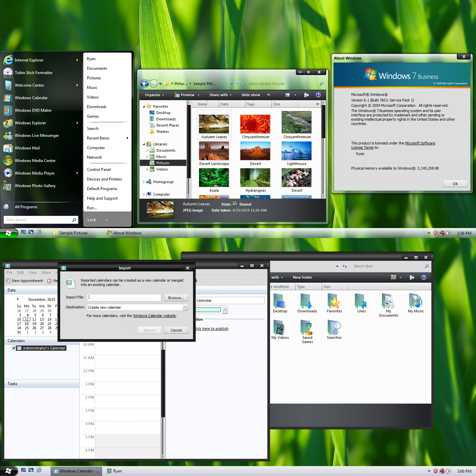Click Browse... in the Import dialog
476x476 pixels.
[176, 298]
